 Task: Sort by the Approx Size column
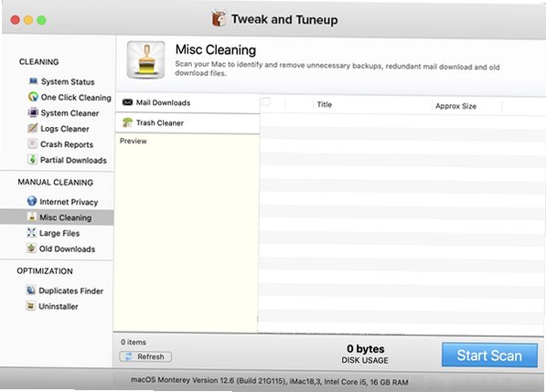455,106
